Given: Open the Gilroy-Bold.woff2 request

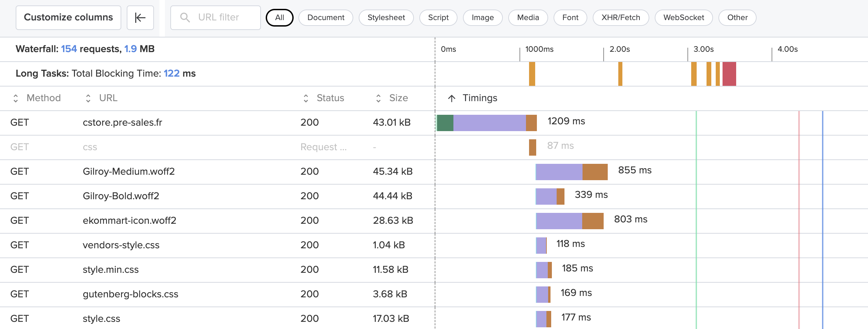Looking at the screenshot, I should (x=121, y=196).
